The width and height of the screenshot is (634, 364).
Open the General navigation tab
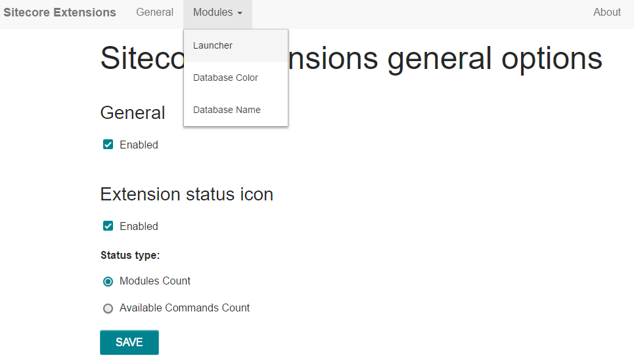154,12
